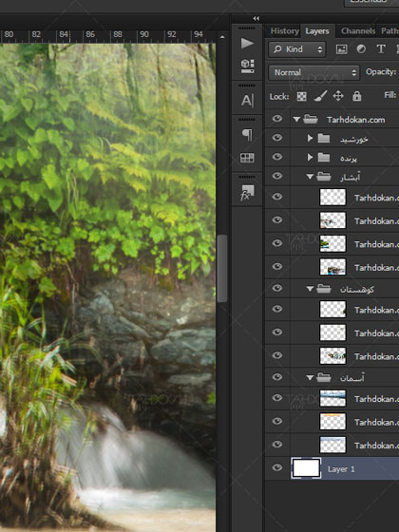The height and width of the screenshot is (532, 399).
Task: Click folder icon of آسمان group
Action: pos(324,377)
